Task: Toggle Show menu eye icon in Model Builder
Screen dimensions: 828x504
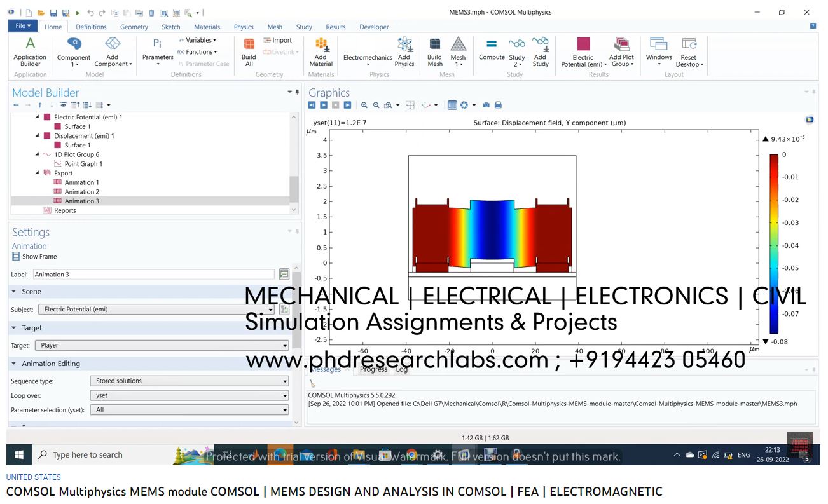Action: (63, 105)
